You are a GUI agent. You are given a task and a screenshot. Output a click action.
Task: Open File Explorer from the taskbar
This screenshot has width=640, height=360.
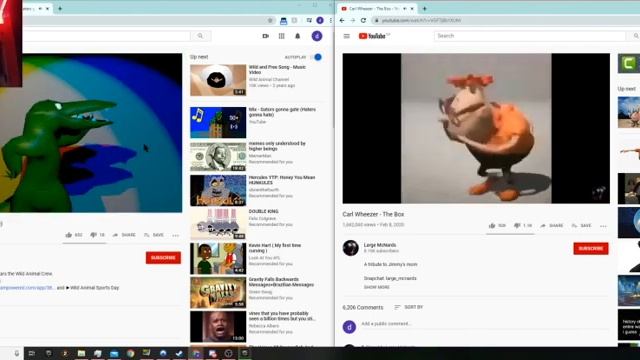pos(81,353)
